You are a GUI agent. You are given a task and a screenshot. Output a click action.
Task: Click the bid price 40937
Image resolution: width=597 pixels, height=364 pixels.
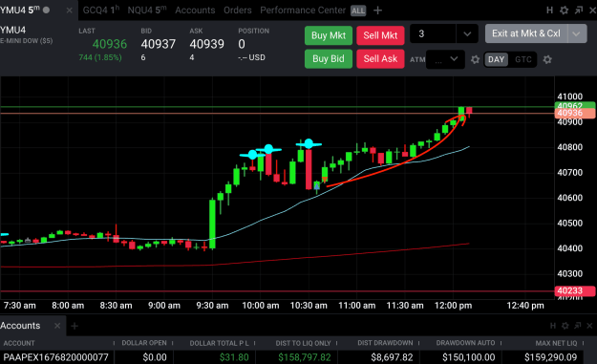click(x=158, y=44)
